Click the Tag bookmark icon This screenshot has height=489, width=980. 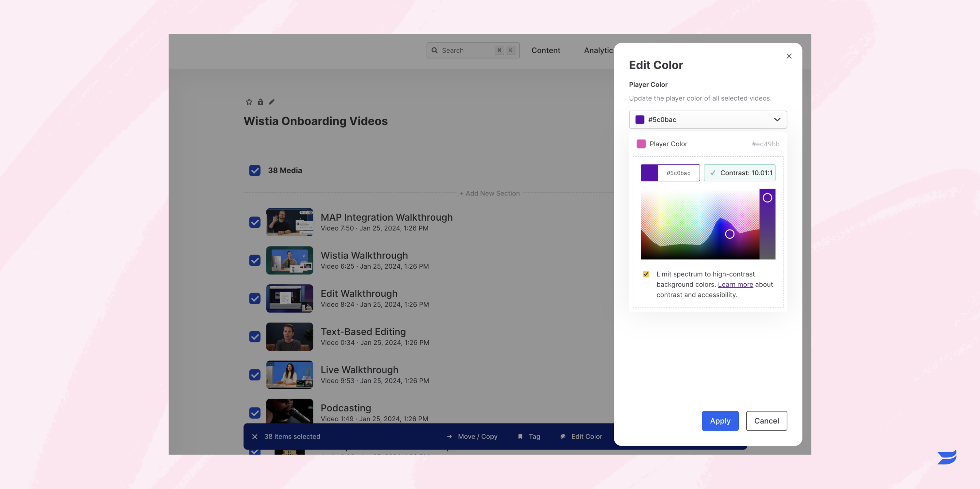(520, 436)
